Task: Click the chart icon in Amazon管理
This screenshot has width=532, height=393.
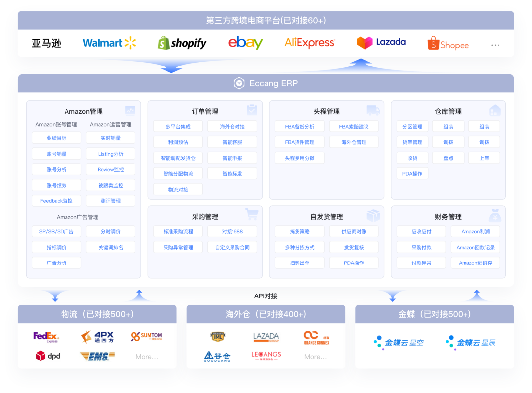Action: pos(130,110)
